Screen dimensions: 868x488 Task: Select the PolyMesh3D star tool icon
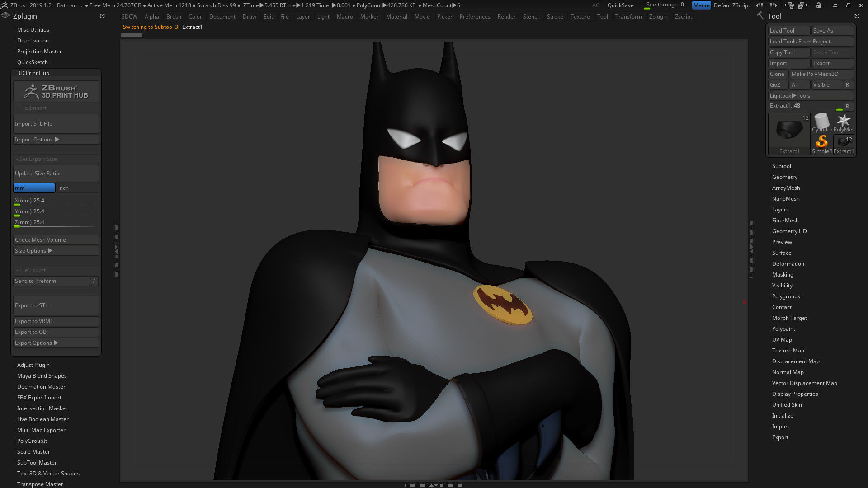coord(844,122)
